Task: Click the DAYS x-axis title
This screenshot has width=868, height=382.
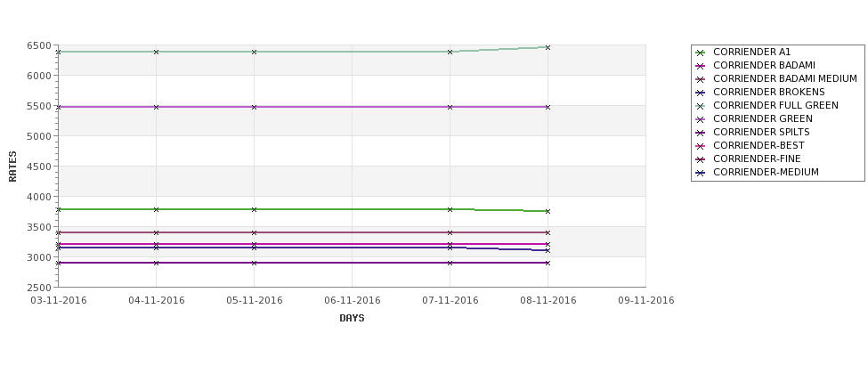Action: click(x=352, y=318)
